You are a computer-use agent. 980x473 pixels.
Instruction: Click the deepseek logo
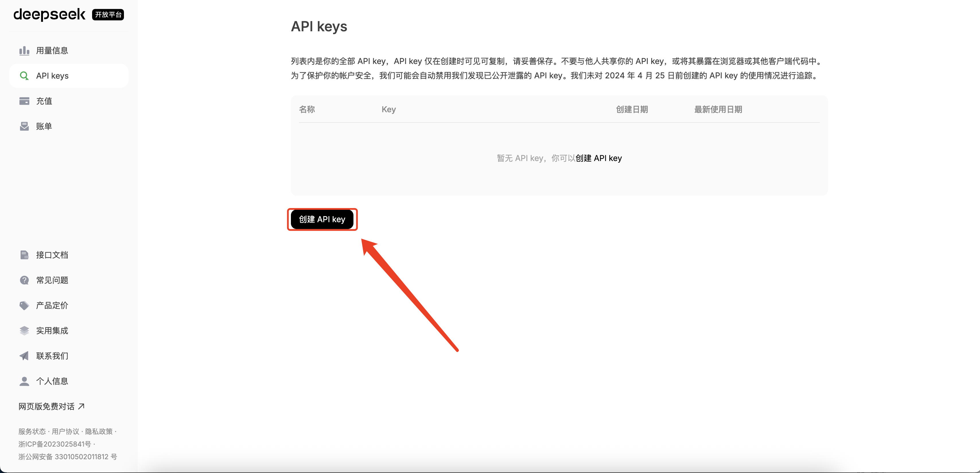tap(49, 14)
